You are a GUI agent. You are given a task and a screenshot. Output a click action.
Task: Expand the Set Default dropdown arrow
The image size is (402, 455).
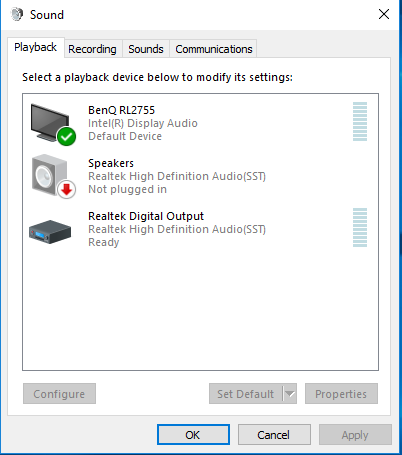point(290,394)
